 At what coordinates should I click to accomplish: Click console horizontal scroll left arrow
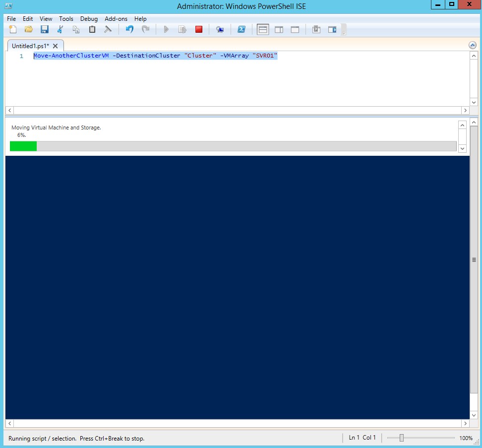pos(9,423)
